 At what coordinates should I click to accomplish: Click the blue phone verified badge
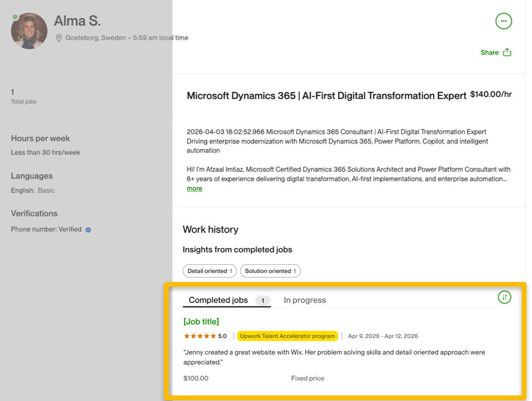tap(88, 230)
